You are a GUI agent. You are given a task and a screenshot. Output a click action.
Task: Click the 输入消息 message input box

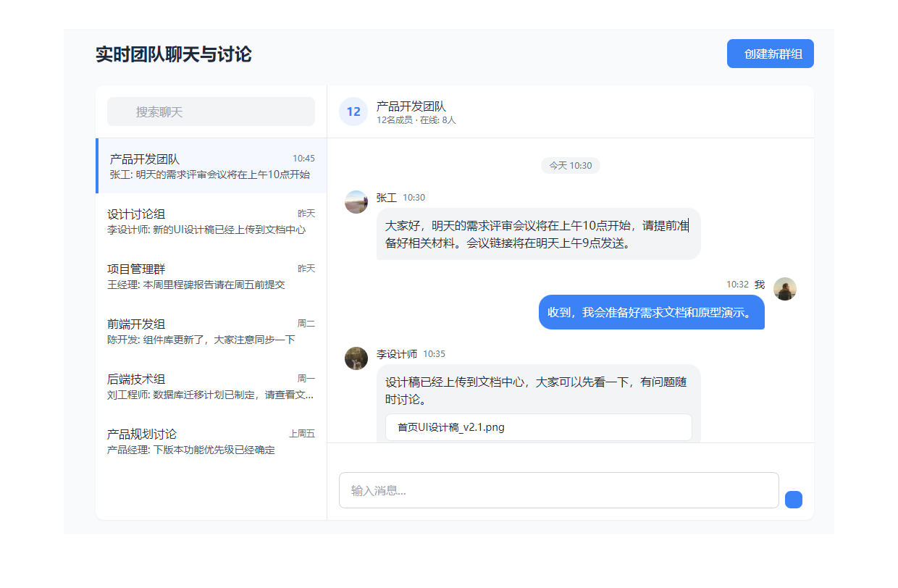click(558, 490)
